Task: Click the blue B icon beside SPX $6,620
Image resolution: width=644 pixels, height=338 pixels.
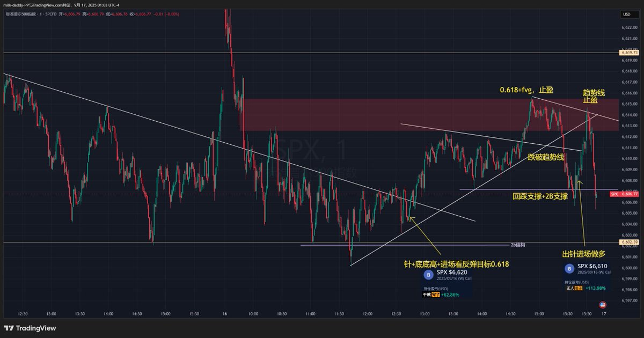Action: click(x=428, y=275)
